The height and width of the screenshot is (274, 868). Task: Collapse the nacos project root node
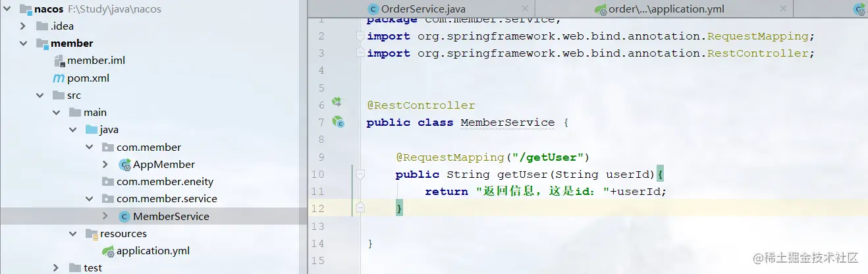tap(7, 9)
